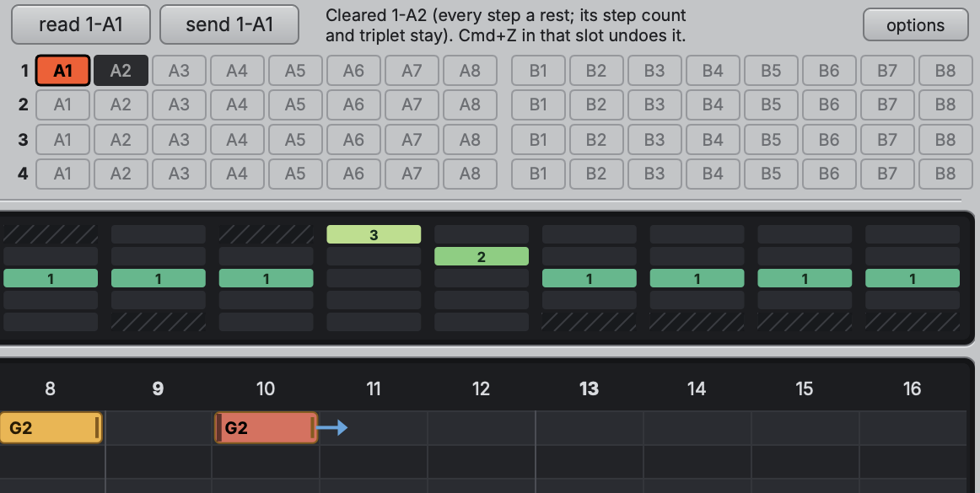Activate slot B1 in row 4
The width and height of the screenshot is (980, 493).
[x=538, y=174]
